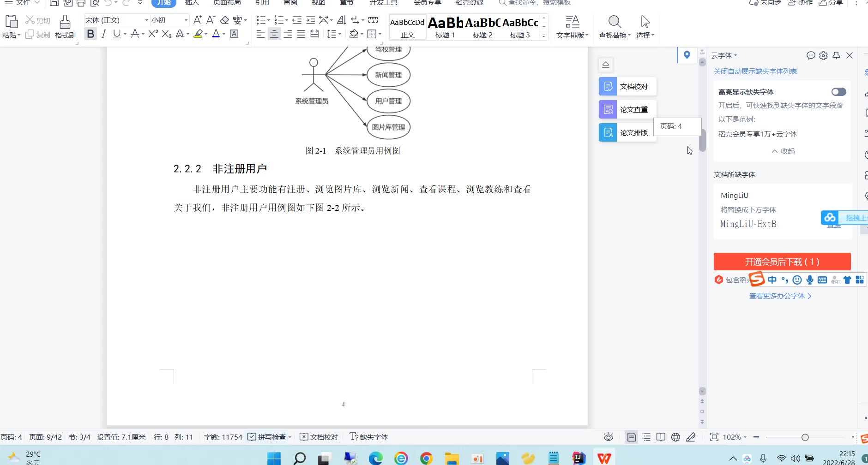Click 关闭自动展示缺失字体列表 link
868x465 pixels.
pos(755,71)
